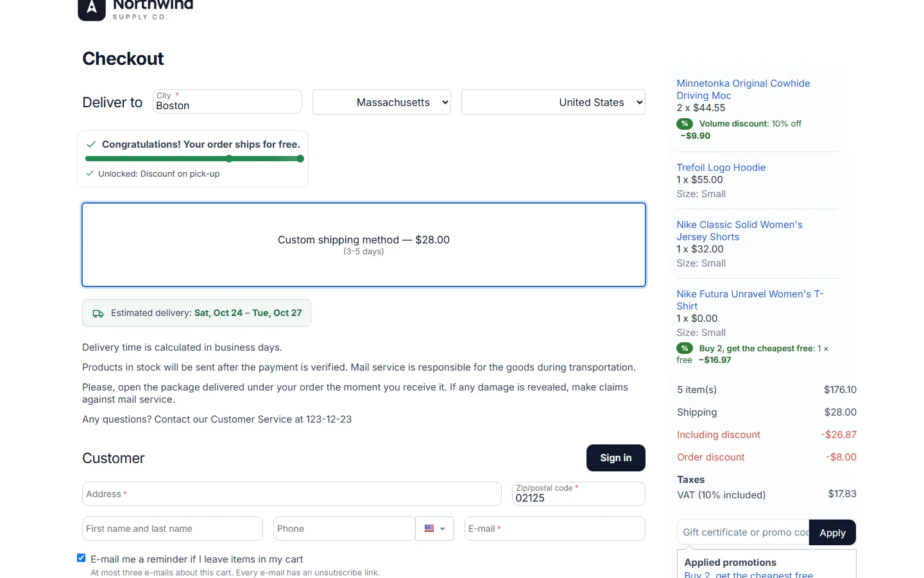Focus the First name and last name field
Screen dimensions: 924x578
coord(173,529)
